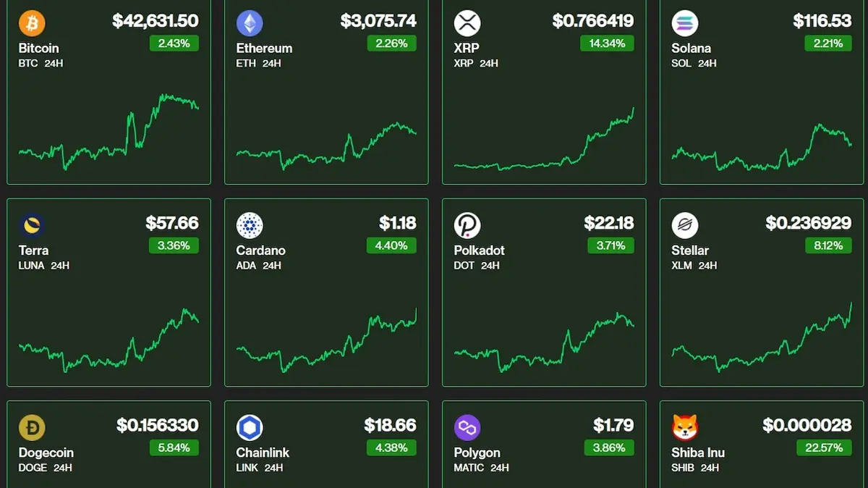Click the Chainlink logo icon

(250, 428)
